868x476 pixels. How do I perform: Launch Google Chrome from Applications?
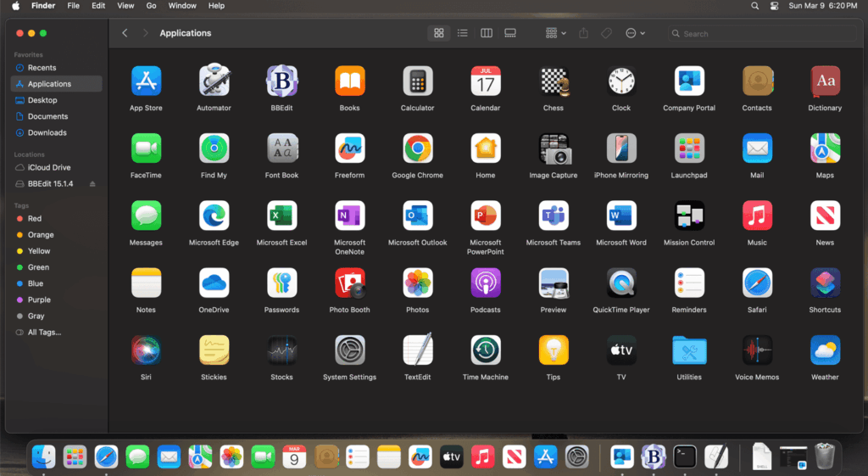[417, 148]
